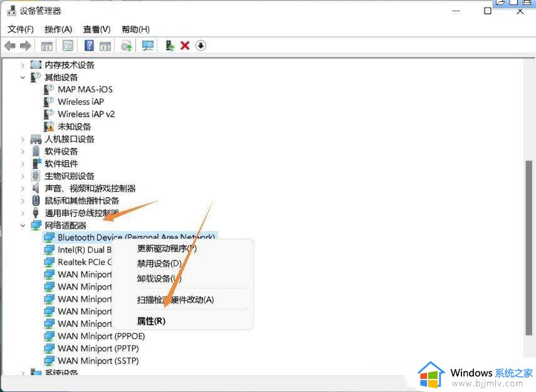This screenshot has height=392, width=536.
Task: Select the Wireless iAP row
Action: coord(74,101)
